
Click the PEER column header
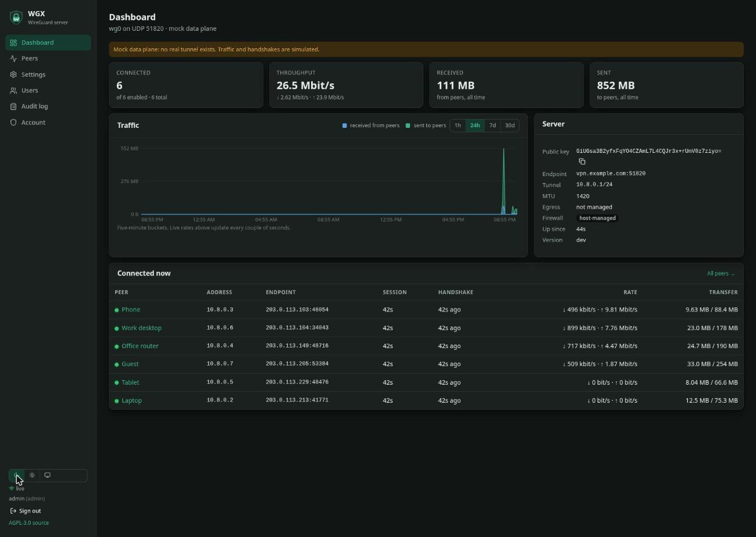[122, 292]
